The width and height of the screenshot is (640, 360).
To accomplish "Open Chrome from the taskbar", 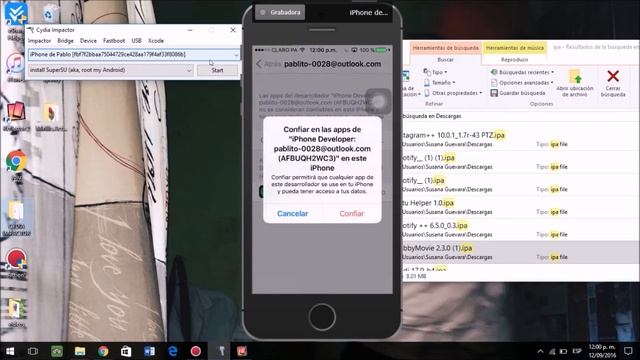I will (x=103, y=351).
